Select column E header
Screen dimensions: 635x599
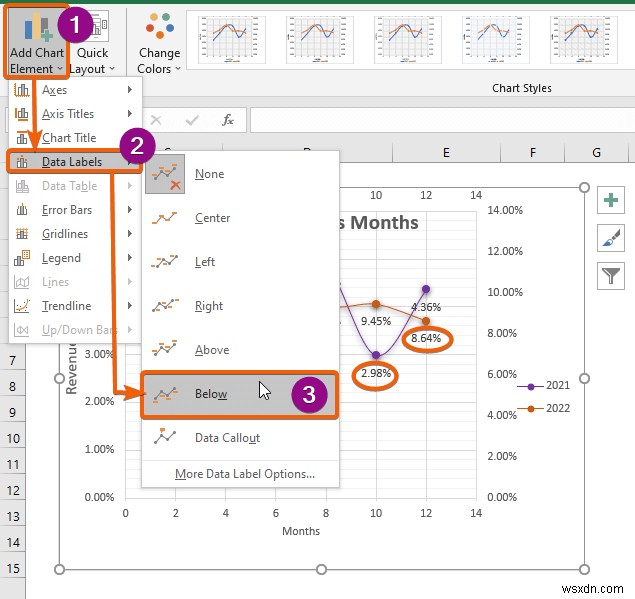coord(446,153)
